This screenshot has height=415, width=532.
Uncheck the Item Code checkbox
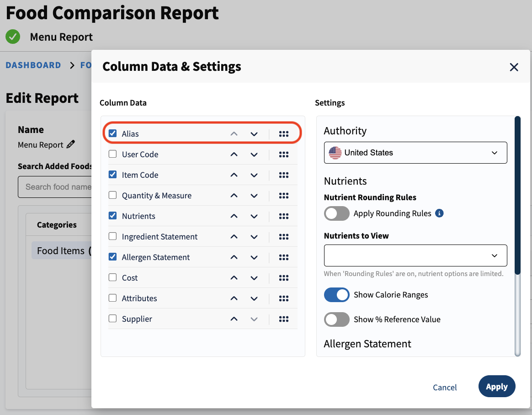[x=112, y=175]
